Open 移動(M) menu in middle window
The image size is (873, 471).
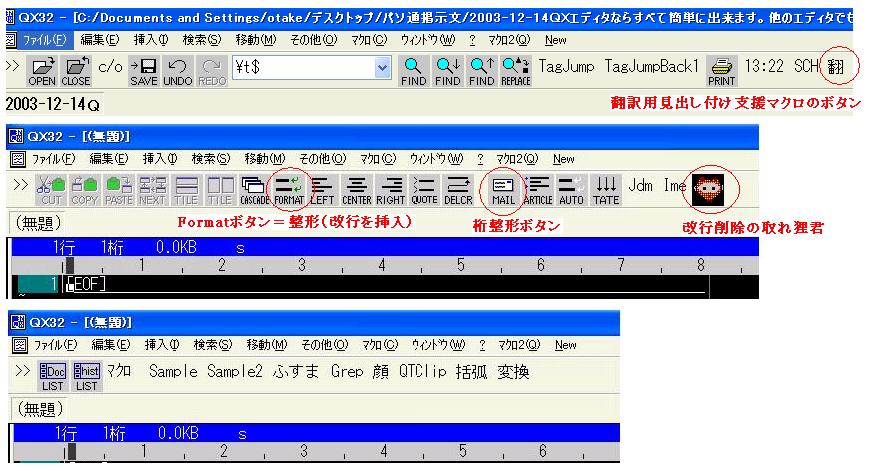264,159
